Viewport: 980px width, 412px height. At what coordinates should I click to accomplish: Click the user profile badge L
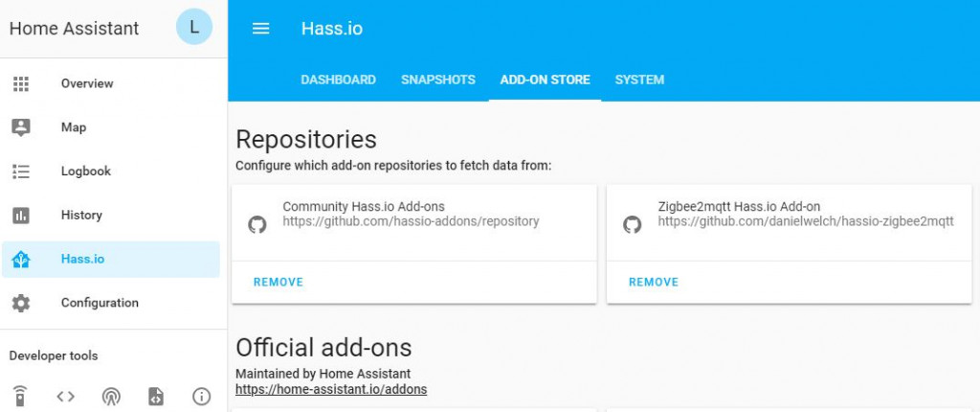(x=194, y=28)
